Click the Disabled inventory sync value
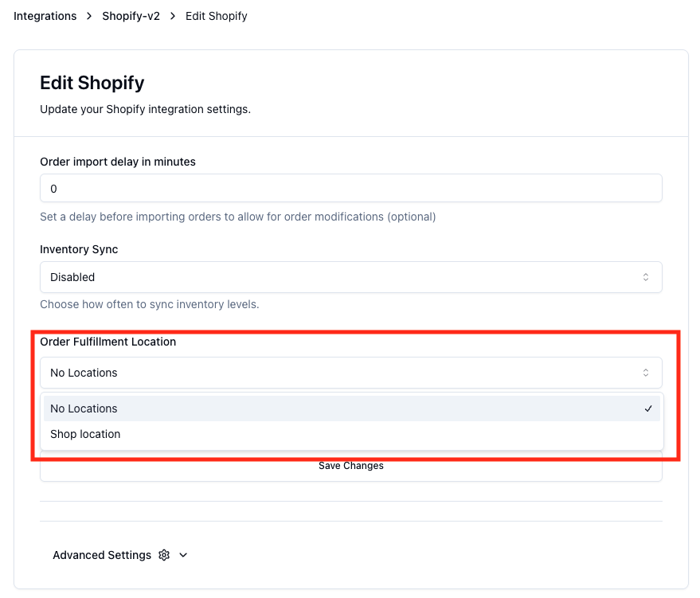Screen dimensions: 700x598 [72, 276]
